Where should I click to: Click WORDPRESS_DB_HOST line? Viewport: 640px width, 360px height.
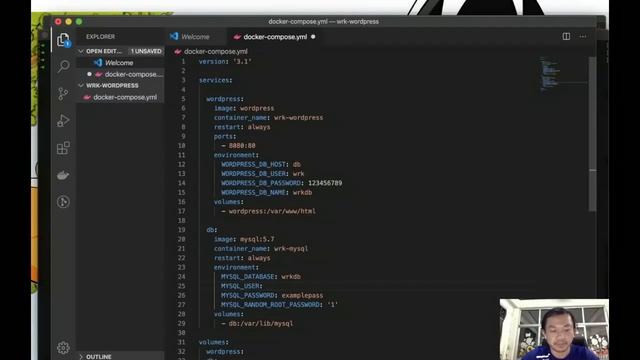coord(261,164)
